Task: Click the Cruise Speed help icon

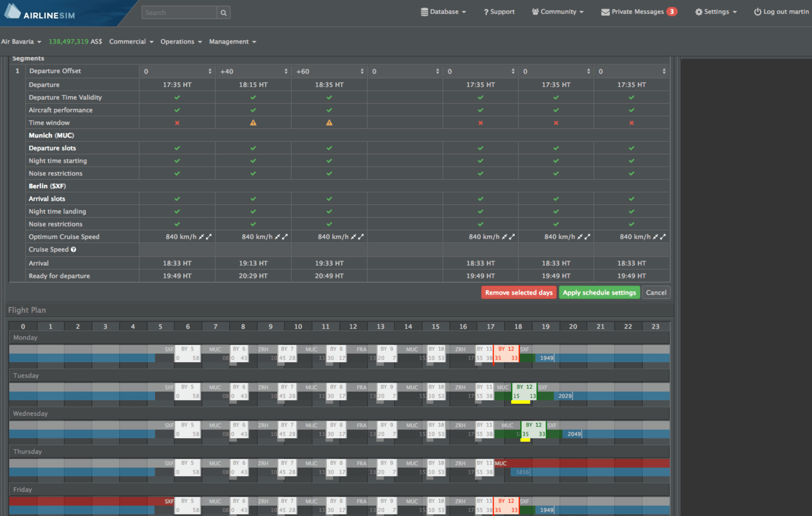Action: click(74, 249)
